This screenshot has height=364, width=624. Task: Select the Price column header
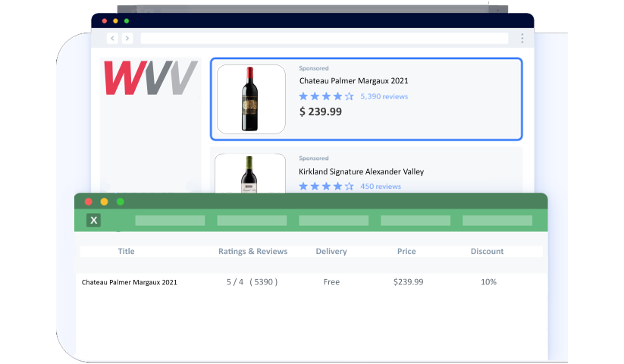[x=406, y=252]
